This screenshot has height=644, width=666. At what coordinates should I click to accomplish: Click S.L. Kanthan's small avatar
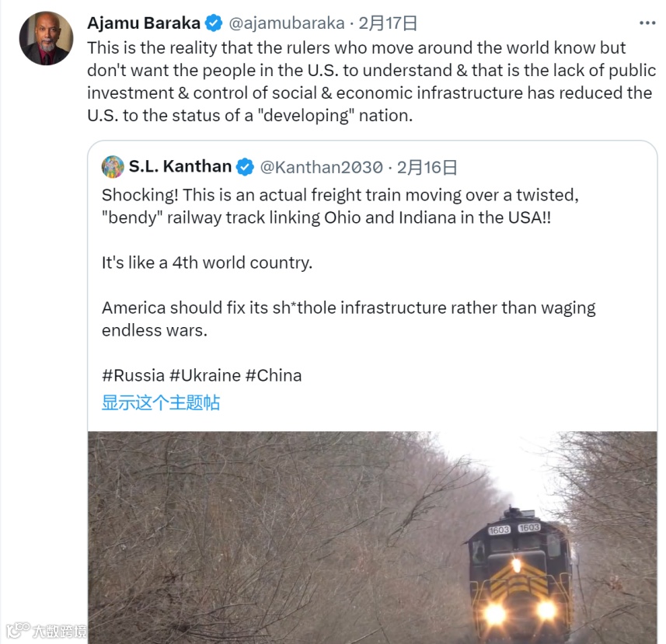pos(113,167)
